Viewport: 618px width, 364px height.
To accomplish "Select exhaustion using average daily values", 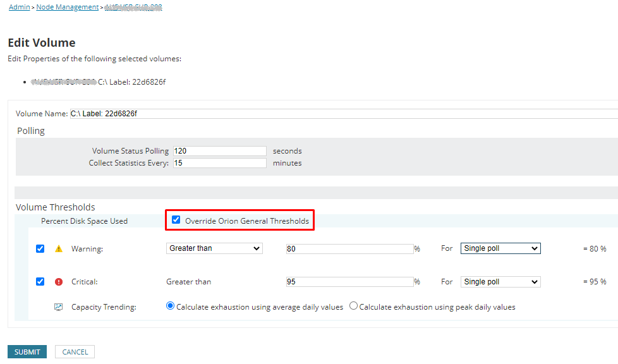I will tap(170, 306).
